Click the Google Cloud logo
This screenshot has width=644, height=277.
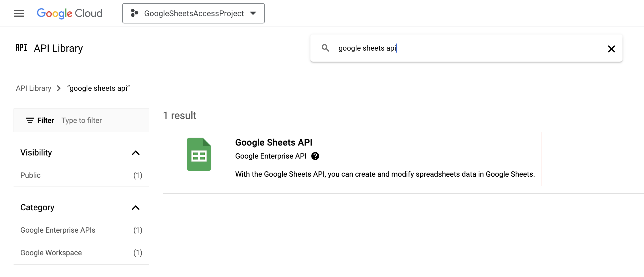pos(70,13)
